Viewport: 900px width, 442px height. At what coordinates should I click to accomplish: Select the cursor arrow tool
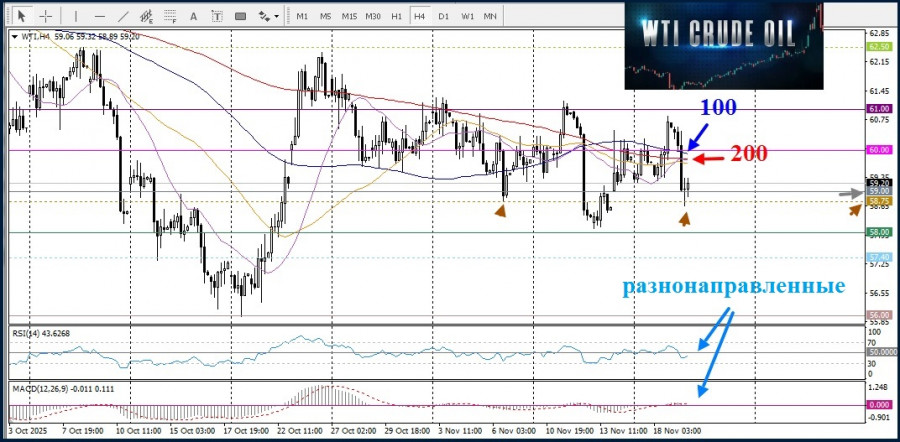tap(22, 16)
